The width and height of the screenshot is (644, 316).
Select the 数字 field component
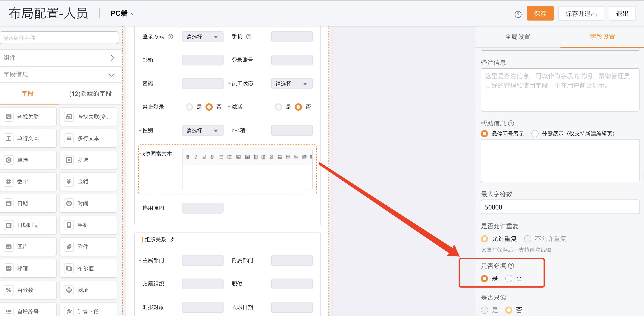click(x=28, y=182)
